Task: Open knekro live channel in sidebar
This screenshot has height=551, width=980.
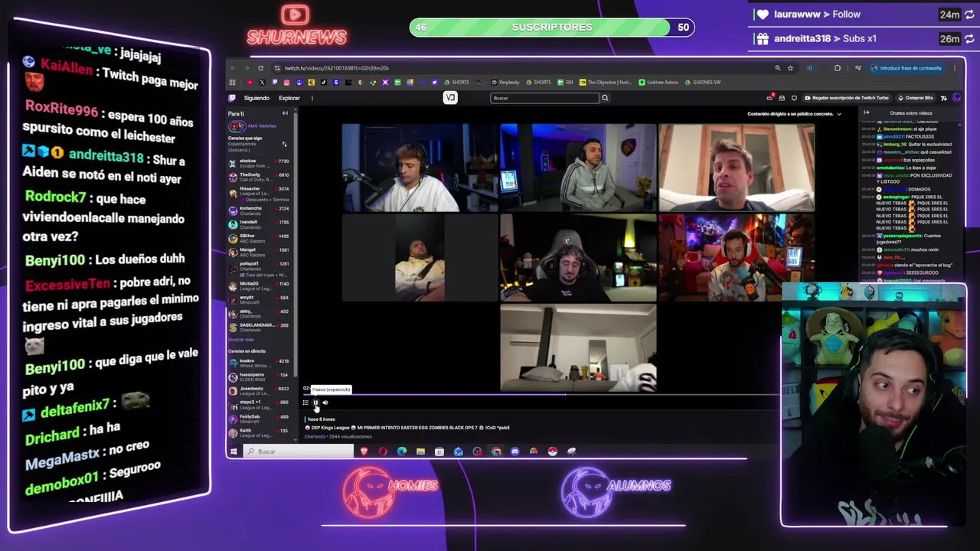Action: pyautogui.click(x=258, y=362)
